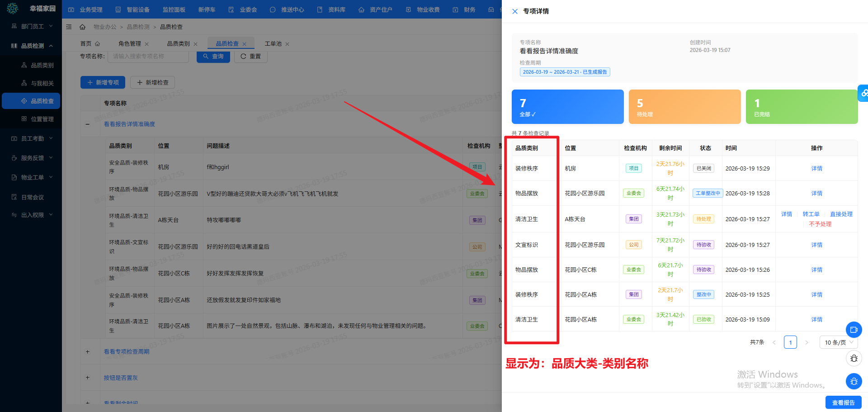Select the 全部 filter card showing 7
The image size is (868, 412).
point(567,107)
